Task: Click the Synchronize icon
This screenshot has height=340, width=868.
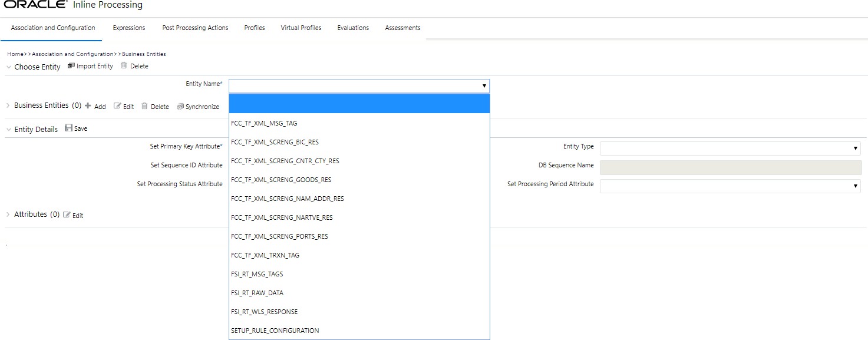Action: click(x=180, y=106)
